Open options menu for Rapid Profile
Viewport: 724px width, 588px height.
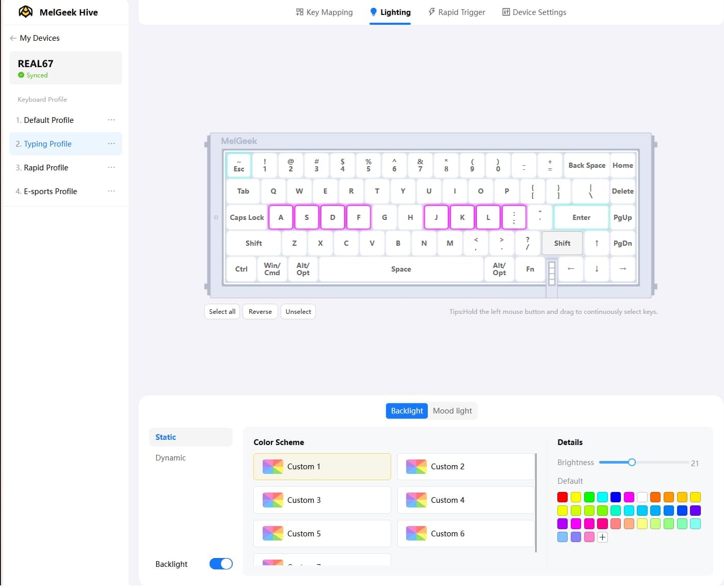[111, 168]
